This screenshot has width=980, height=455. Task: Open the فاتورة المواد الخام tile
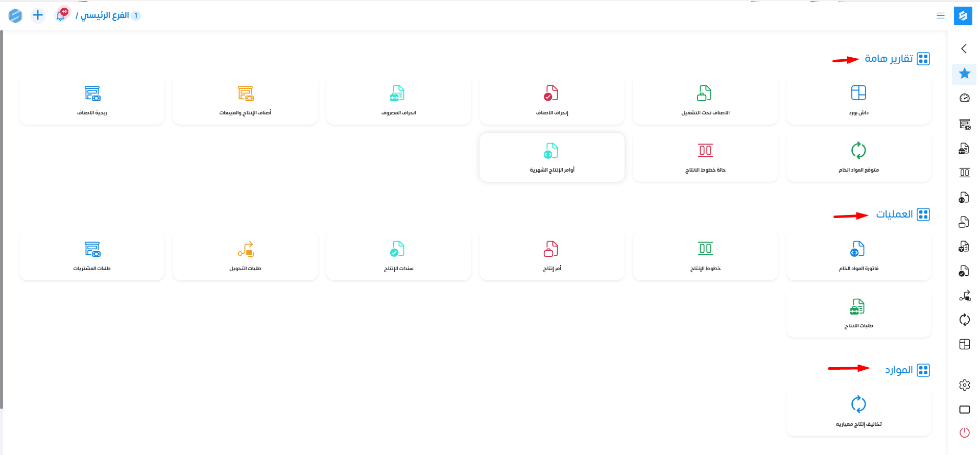[x=858, y=256]
